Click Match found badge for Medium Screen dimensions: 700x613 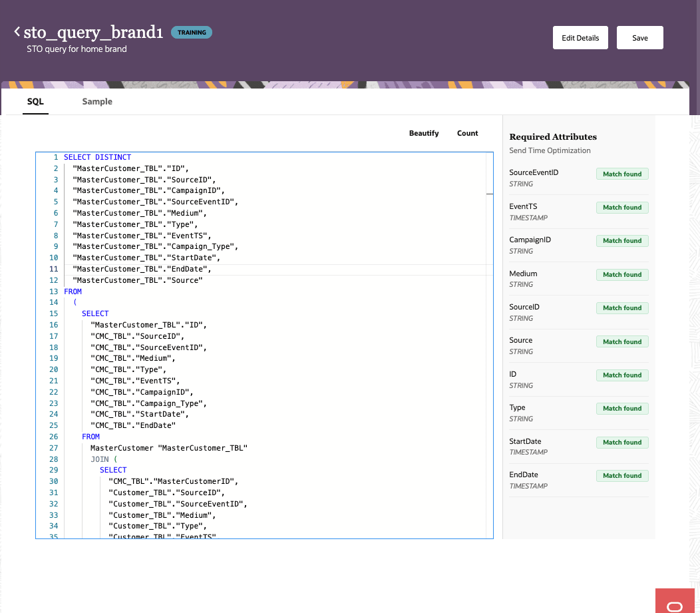coord(622,275)
